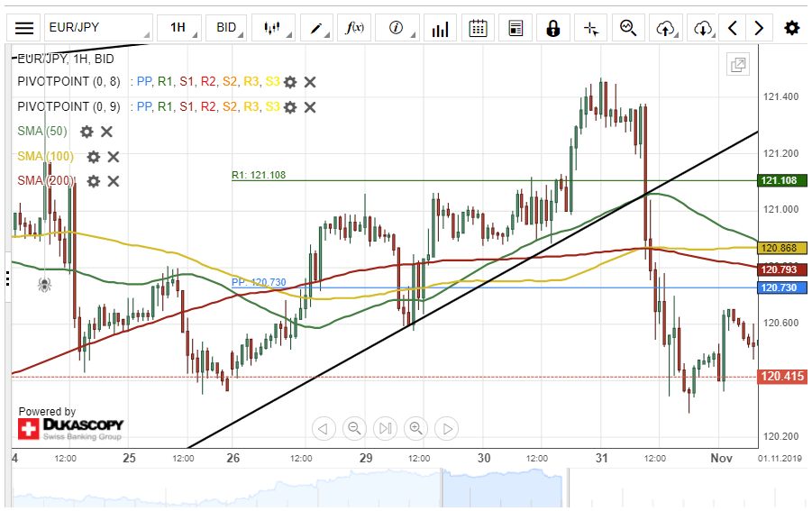Toggle the padlock chart lock
812x511 pixels.
click(x=552, y=28)
